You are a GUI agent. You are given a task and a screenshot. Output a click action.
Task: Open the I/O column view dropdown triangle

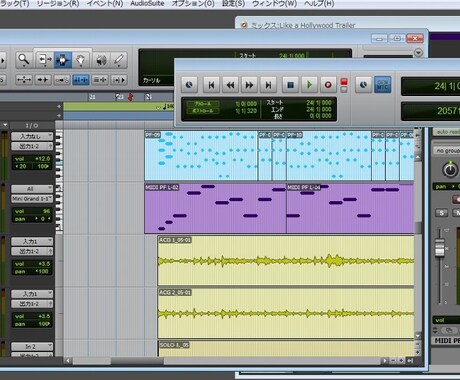5,125
